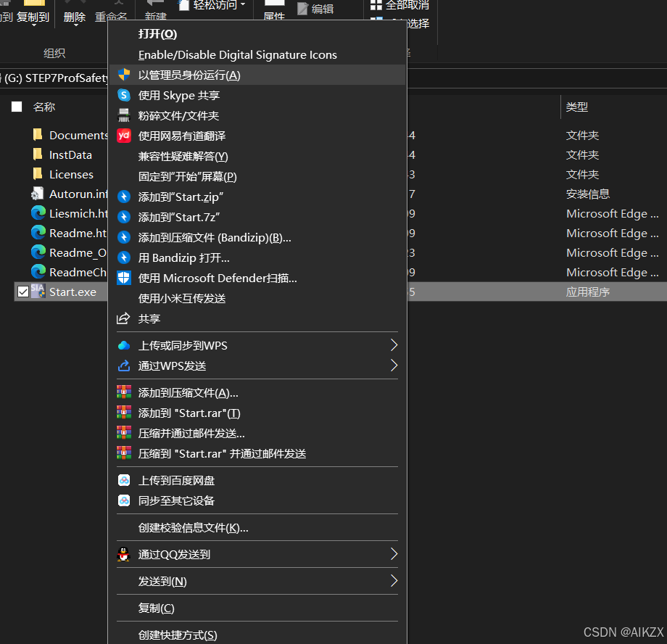Click the 名称 column header

[x=43, y=107]
